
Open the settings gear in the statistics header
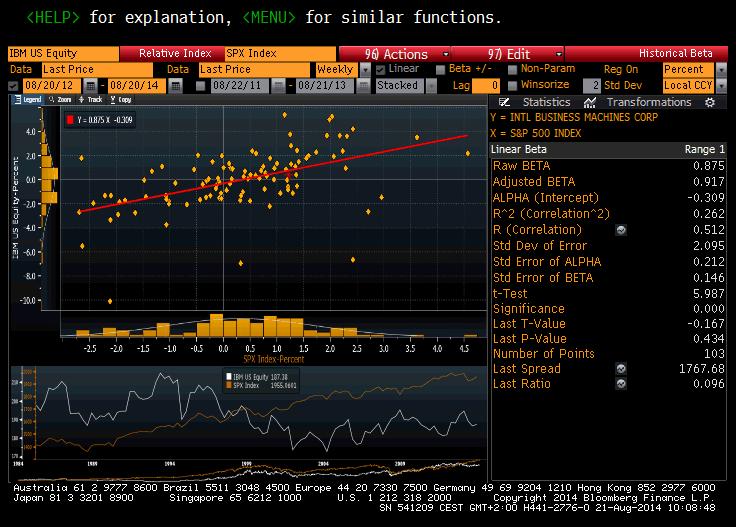tap(710, 102)
